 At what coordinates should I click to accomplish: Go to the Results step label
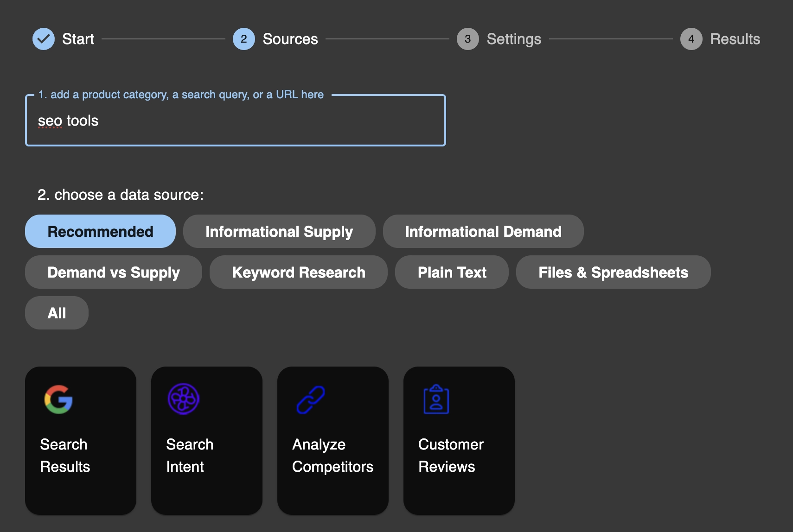(735, 39)
